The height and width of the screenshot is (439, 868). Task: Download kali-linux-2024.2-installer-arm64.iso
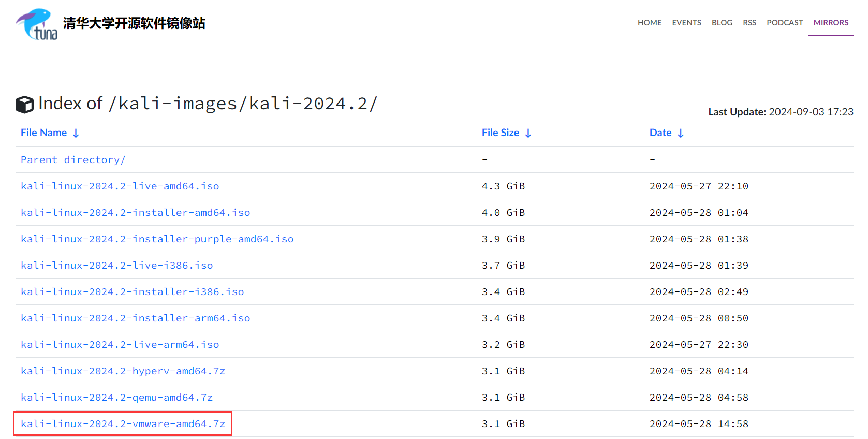click(x=136, y=318)
